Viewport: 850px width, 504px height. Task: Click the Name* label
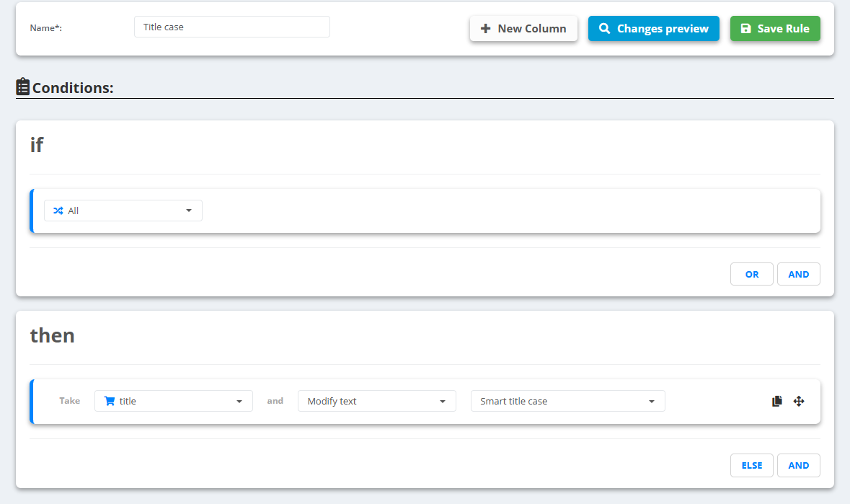(x=46, y=28)
